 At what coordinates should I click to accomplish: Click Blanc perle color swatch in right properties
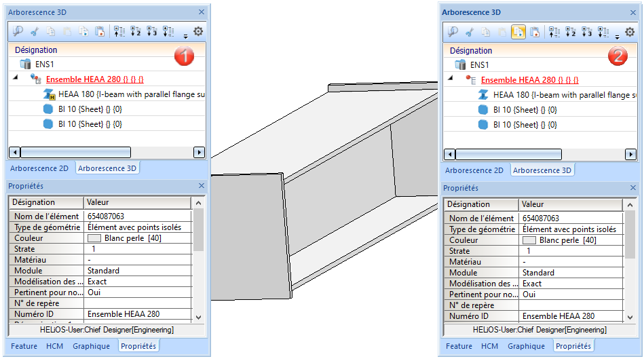point(529,240)
